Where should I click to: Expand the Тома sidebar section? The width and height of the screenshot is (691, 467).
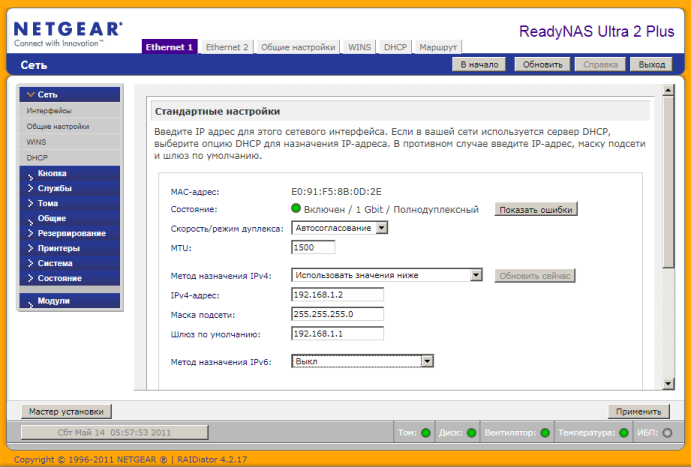[x=70, y=204]
